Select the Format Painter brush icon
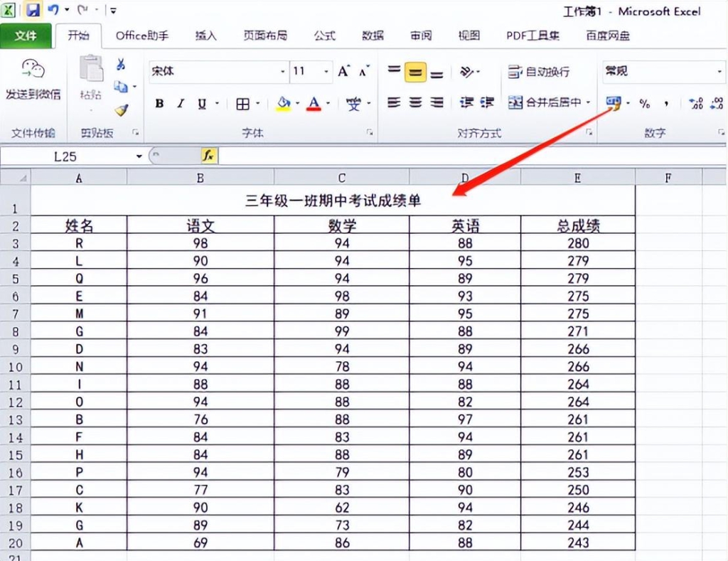The height and width of the screenshot is (561, 728). [122, 110]
